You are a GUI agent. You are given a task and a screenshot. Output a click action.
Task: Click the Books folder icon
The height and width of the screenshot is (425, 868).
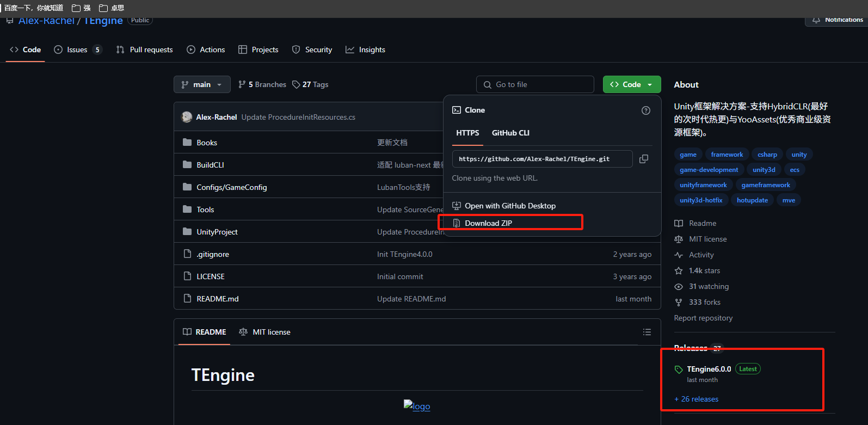pyautogui.click(x=187, y=143)
